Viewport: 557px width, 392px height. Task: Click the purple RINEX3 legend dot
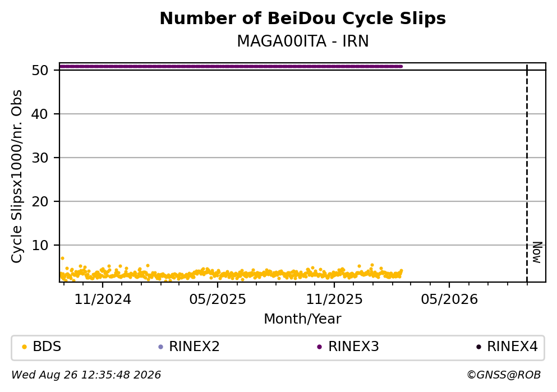319,347
